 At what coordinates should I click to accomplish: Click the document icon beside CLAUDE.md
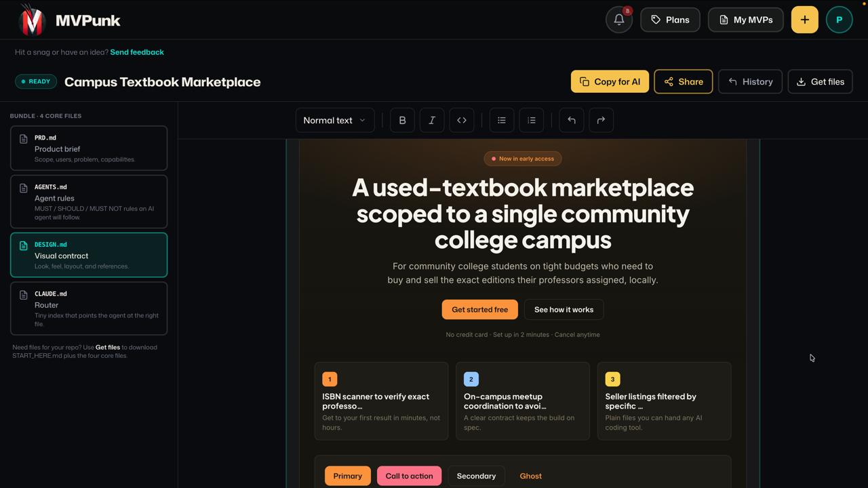pos(23,295)
